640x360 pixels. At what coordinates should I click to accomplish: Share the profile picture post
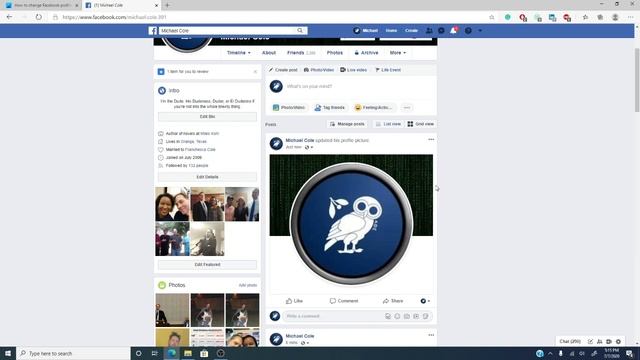pos(393,301)
